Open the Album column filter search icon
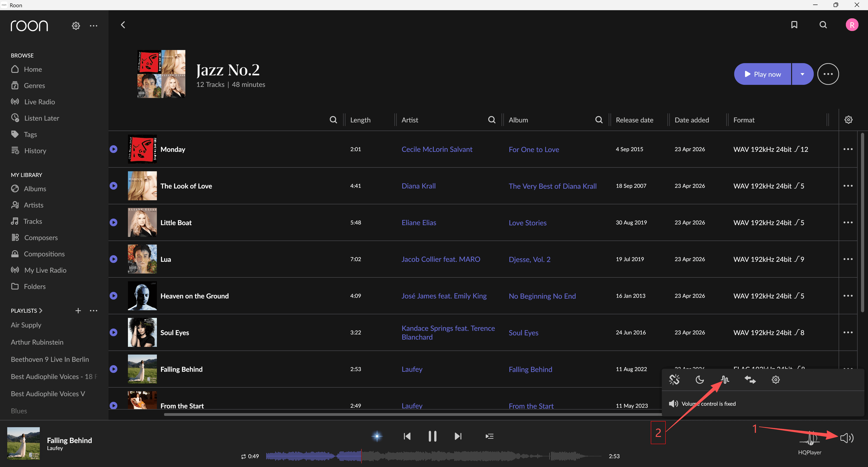The width and height of the screenshot is (868, 467). coord(599,120)
